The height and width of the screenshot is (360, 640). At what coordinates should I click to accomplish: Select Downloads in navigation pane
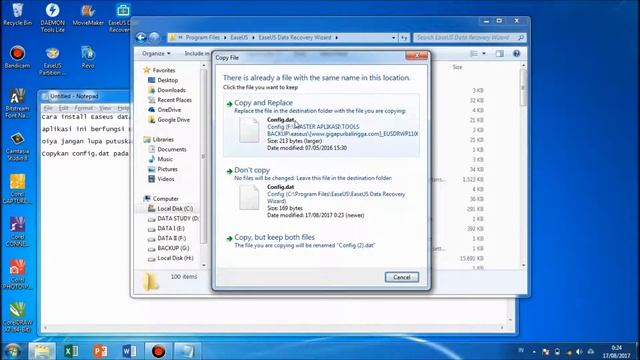171,90
